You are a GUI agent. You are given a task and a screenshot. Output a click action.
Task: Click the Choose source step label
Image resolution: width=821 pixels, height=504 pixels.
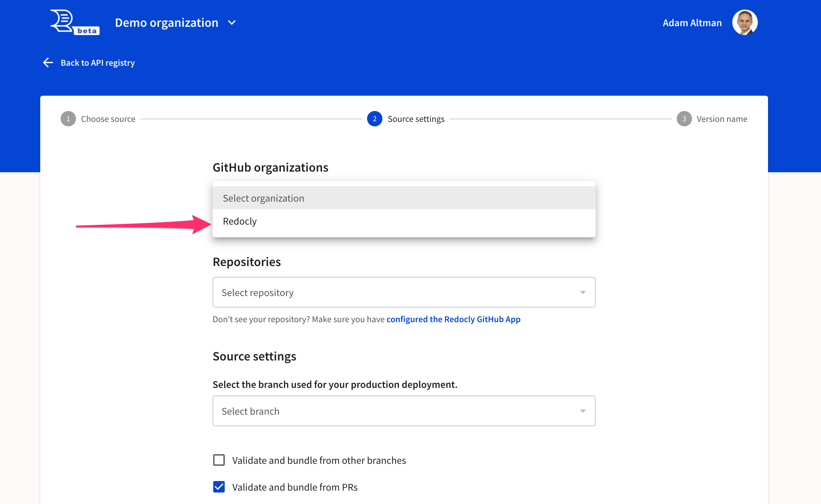tap(108, 119)
